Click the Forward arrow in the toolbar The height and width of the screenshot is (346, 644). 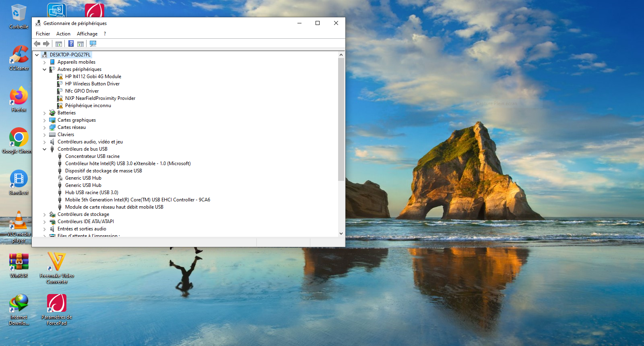pos(46,44)
